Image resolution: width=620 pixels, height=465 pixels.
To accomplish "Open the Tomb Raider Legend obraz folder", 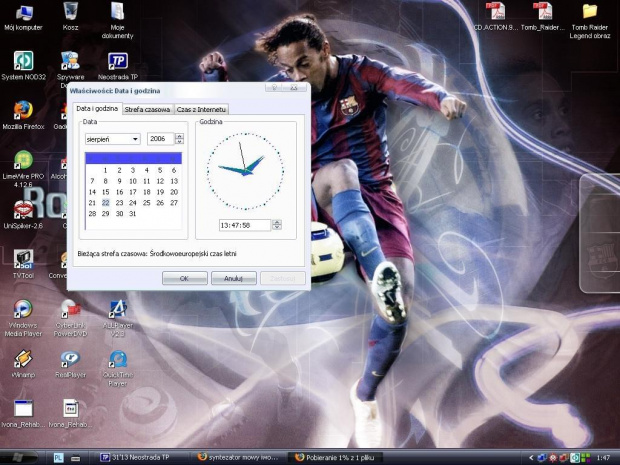I will [x=590, y=12].
